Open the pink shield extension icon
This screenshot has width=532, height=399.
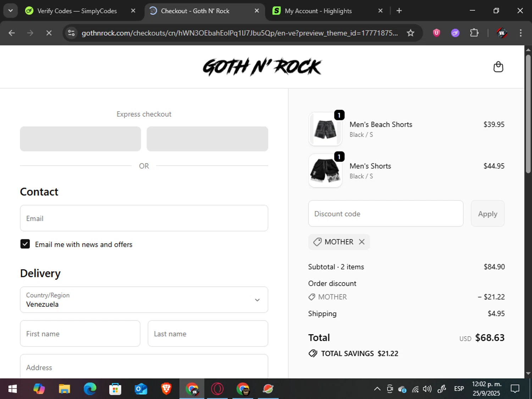click(437, 33)
